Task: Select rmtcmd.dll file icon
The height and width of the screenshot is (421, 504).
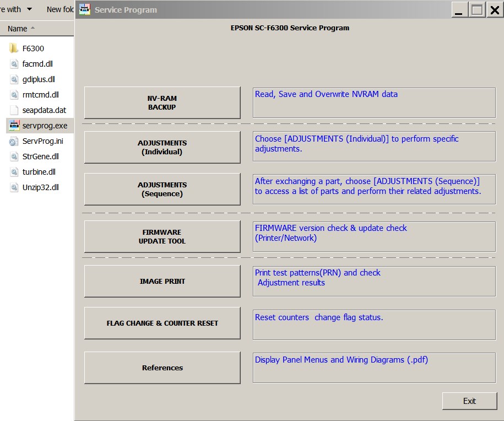Action: click(14, 95)
